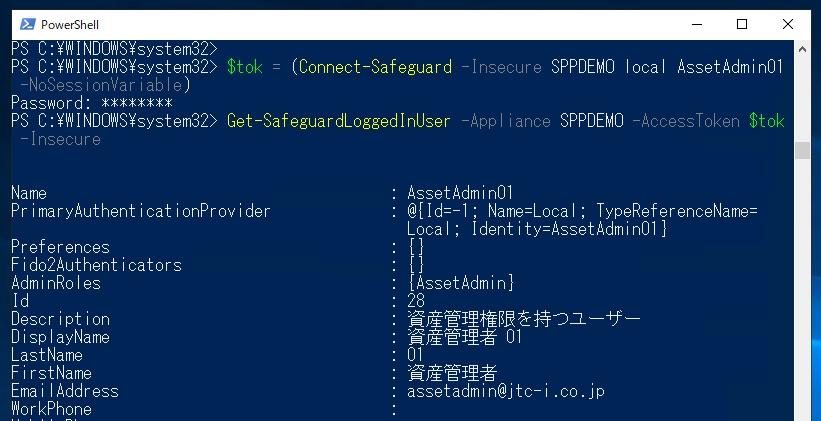This screenshot has height=421, width=821.
Task: Click the $tok variable in first command
Action: (245, 67)
